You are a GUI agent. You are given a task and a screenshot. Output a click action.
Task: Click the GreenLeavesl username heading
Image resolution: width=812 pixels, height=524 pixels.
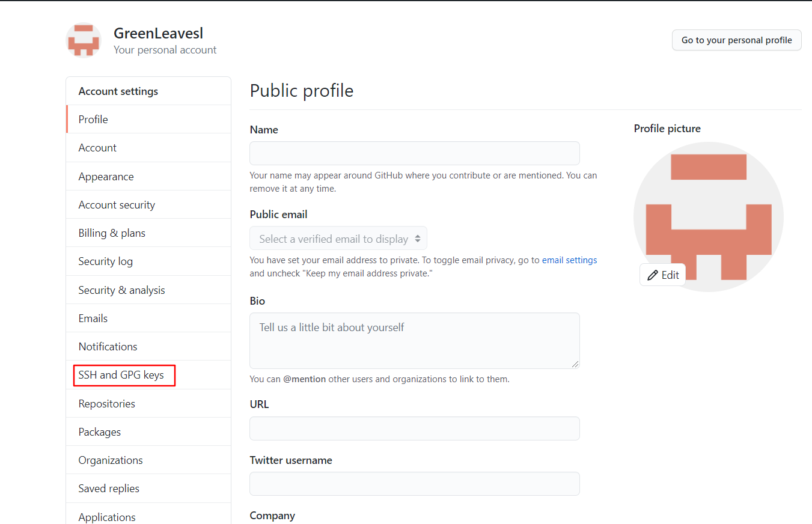coord(158,34)
